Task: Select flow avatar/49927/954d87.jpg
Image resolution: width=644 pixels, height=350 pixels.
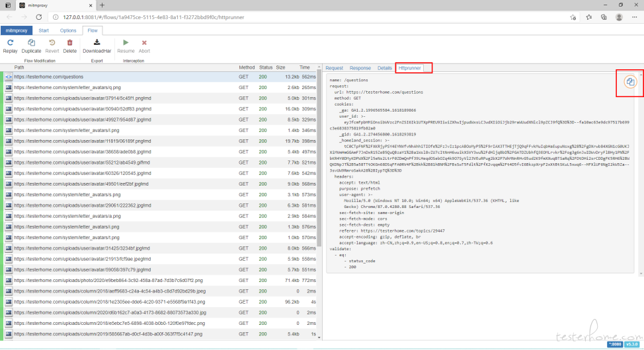Action: pyautogui.click(x=160, y=120)
